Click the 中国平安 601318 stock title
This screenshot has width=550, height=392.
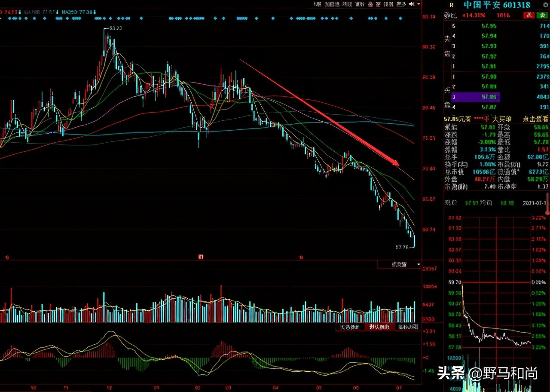coord(496,5)
